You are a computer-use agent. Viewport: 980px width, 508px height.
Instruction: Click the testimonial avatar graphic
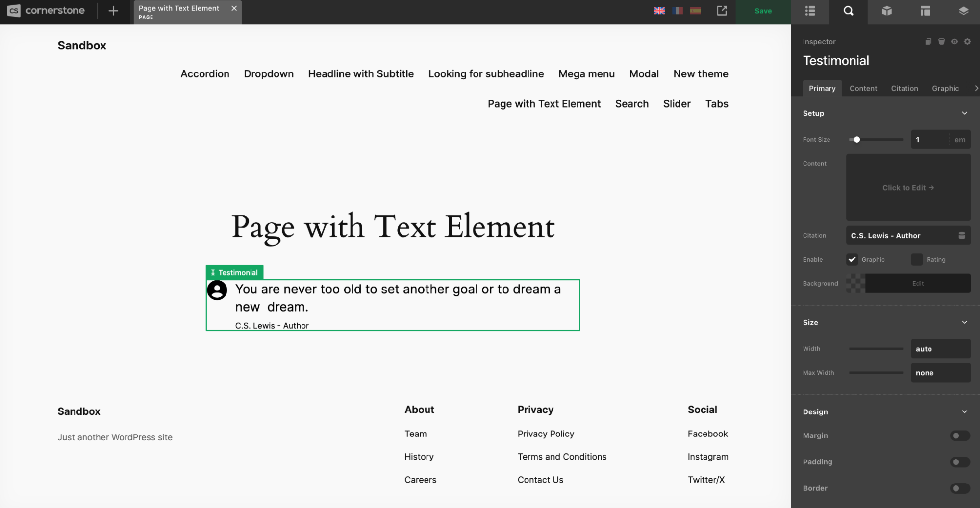(x=217, y=290)
